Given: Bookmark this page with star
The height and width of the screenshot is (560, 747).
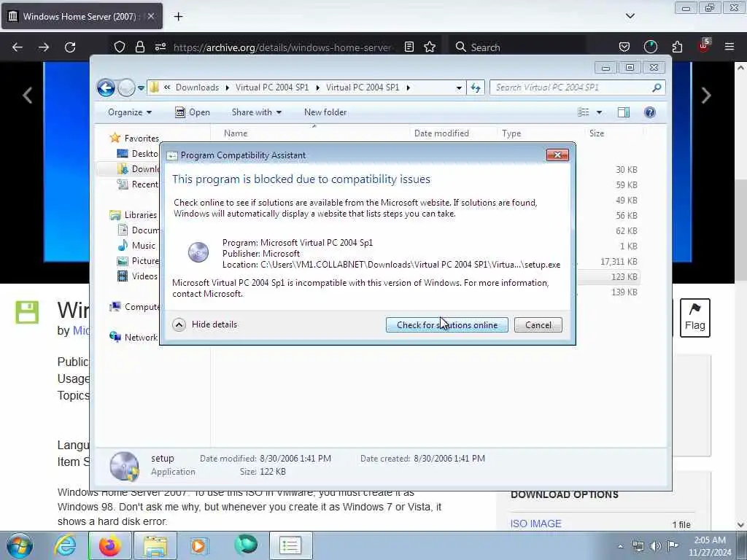Looking at the screenshot, I should point(430,47).
